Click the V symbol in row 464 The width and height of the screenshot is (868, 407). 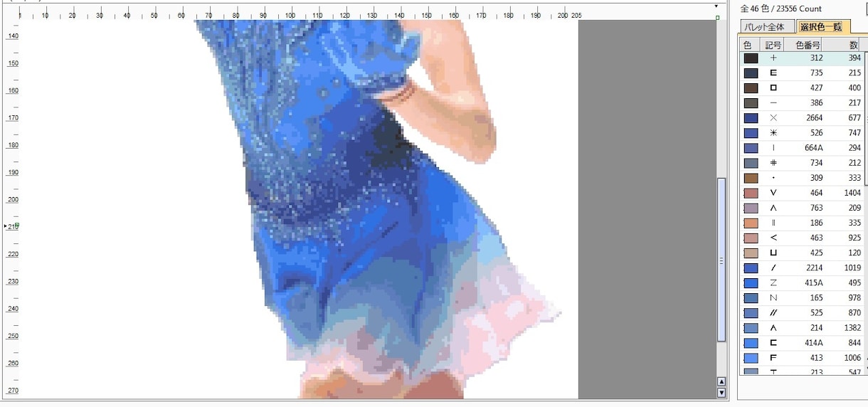773,193
